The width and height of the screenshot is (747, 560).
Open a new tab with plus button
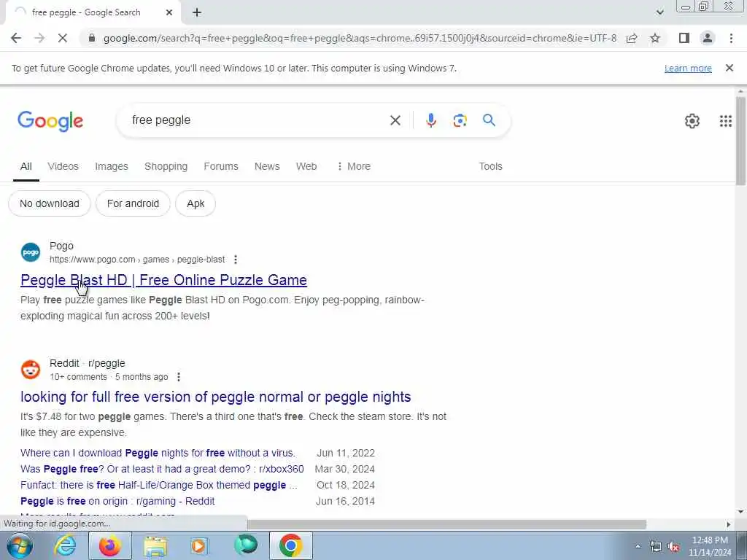click(x=197, y=12)
